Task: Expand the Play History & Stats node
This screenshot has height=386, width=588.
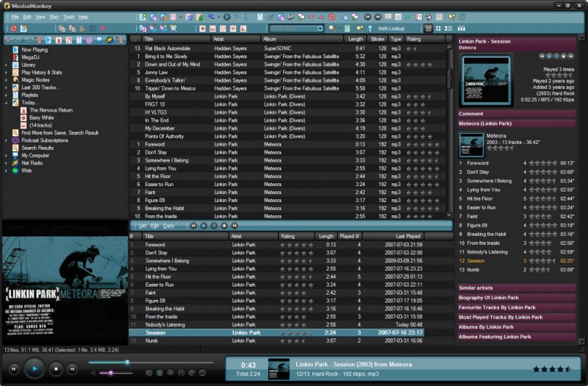Action: (x=6, y=72)
